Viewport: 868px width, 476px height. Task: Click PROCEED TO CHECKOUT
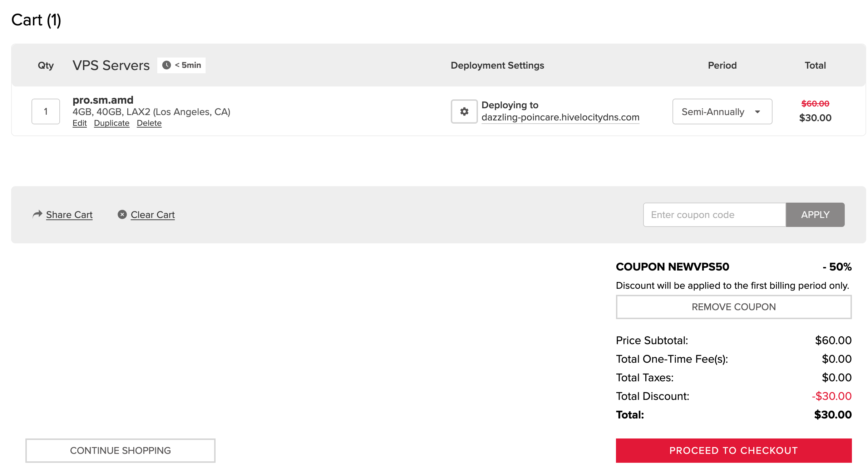(734, 451)
